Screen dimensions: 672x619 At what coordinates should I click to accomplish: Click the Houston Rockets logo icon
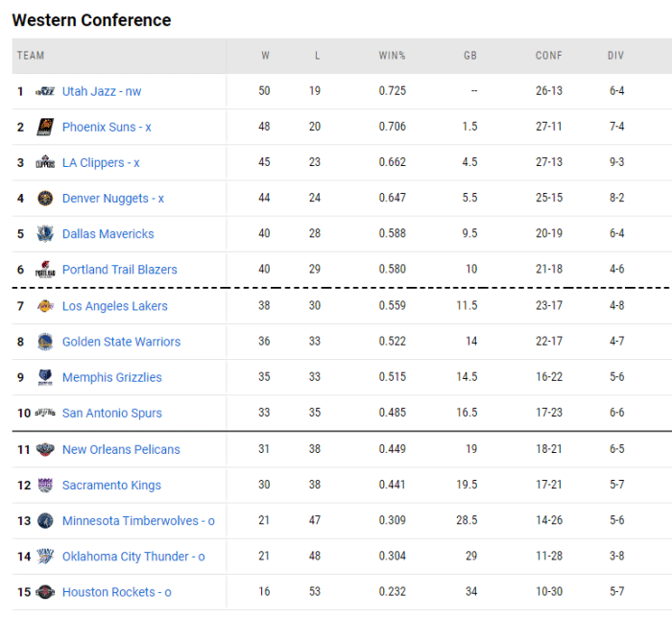point(45,592)
